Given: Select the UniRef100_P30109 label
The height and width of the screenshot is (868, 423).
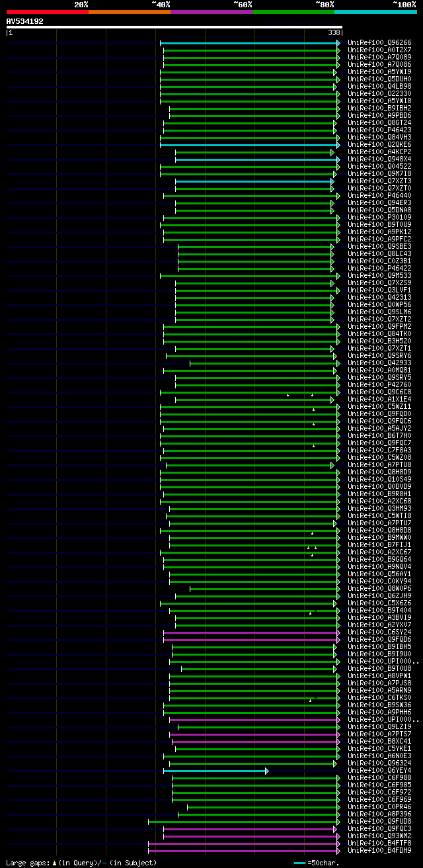Looking at the screenshot, I should [x=379, y=218].
